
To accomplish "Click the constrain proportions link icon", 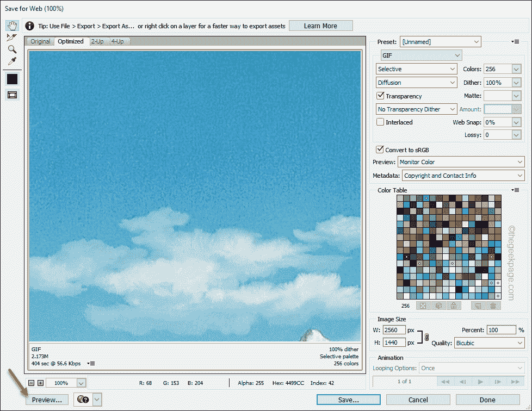I will coord(426,337).
